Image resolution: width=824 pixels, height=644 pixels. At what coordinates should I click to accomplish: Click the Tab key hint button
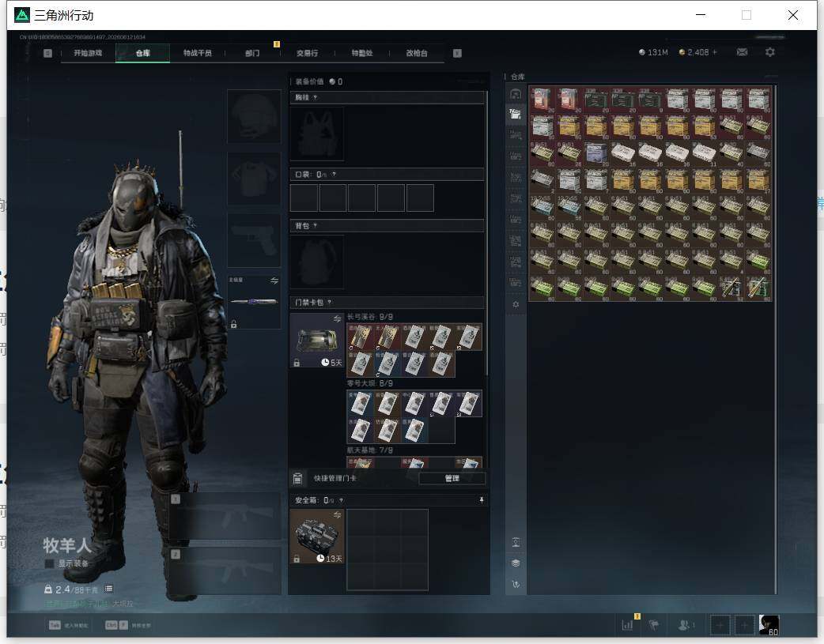(55, 625)
